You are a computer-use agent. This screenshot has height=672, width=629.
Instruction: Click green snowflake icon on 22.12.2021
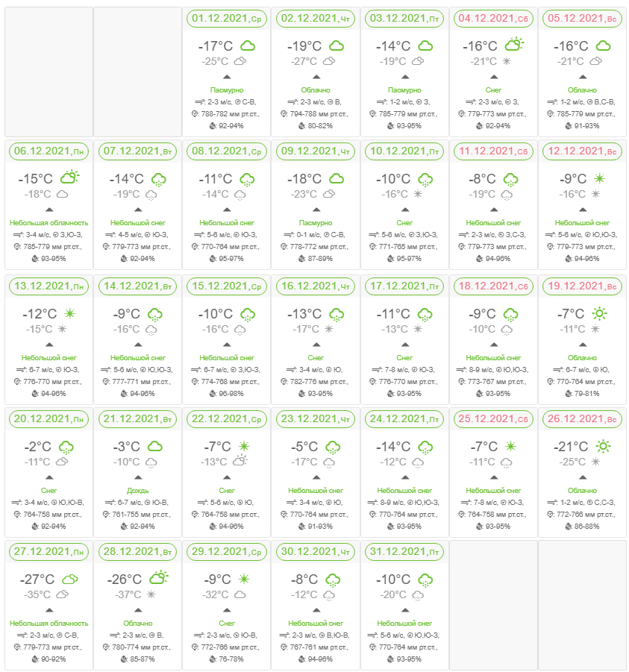244,446
